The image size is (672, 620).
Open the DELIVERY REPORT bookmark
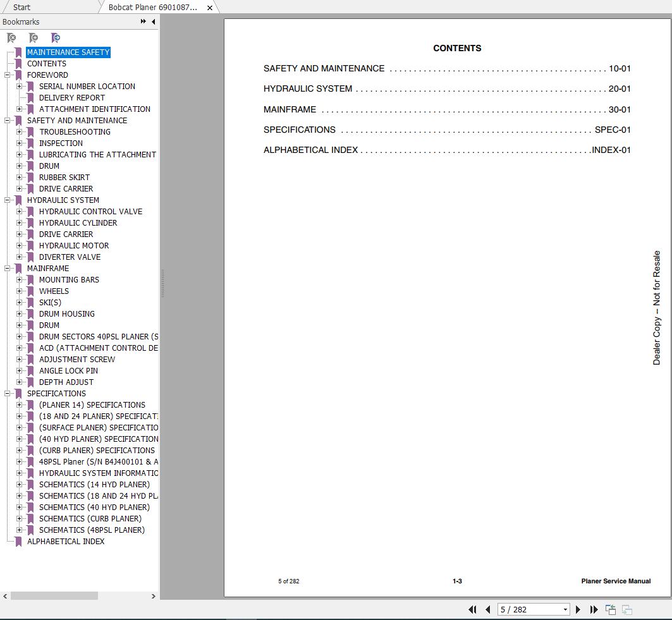[x=72, y=98]
